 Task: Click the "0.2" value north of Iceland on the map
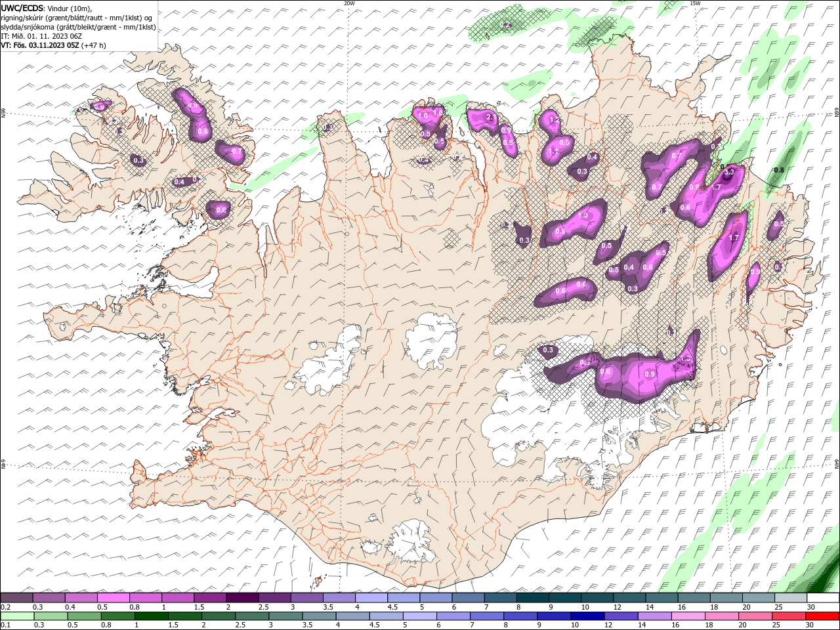(x=505, y=24)
